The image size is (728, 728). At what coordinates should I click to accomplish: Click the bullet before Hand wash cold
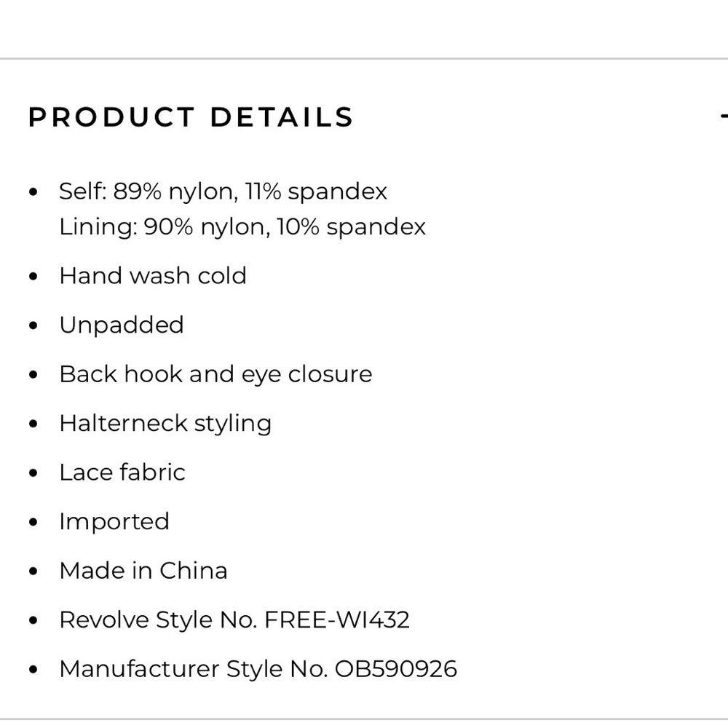pos(33,277)
